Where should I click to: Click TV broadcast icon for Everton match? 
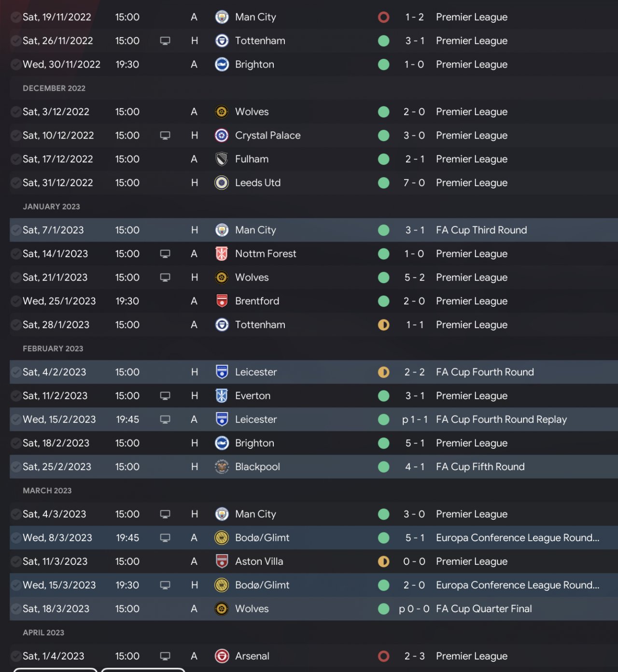(x=165, y=396)
